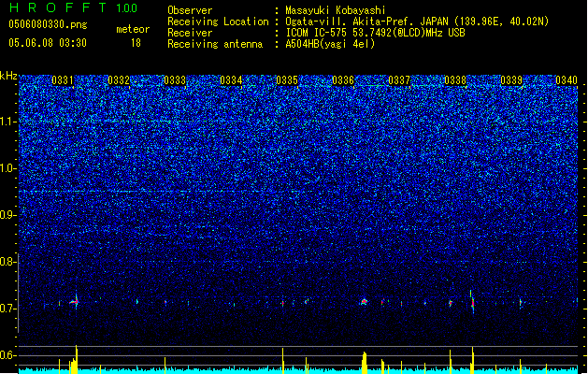This screenshot has width=588, height=374.
Task: Click the 0337 time marker
Action: (399, 80)
